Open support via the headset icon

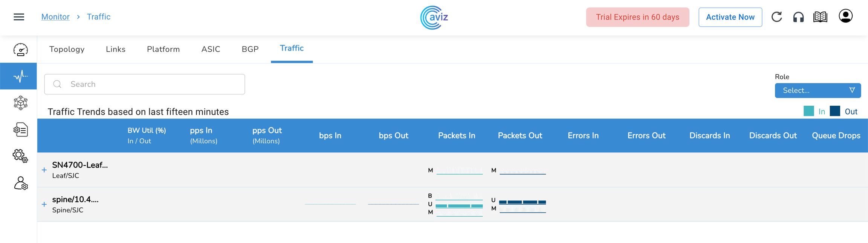point(798,17)
